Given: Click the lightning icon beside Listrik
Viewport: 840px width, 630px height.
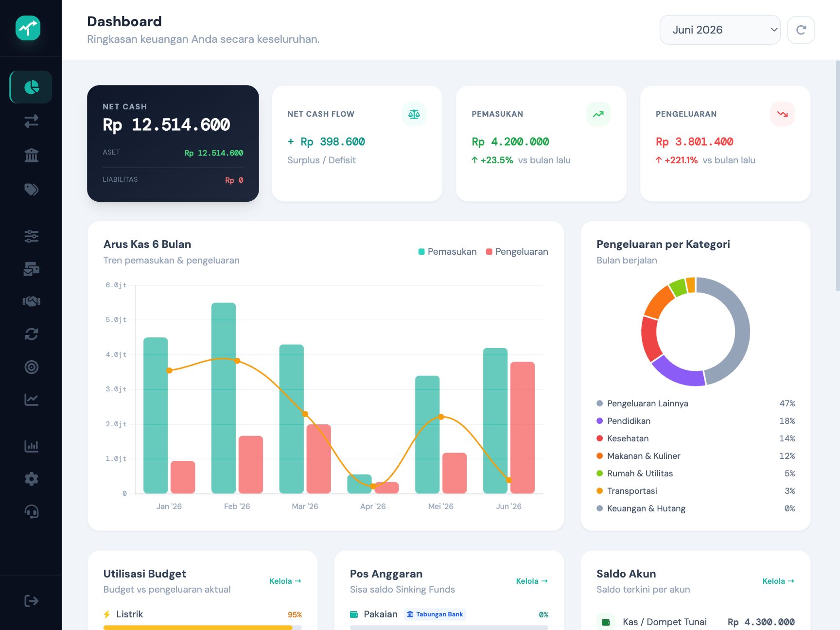Looking at the screenshot, I should [107, 614].
